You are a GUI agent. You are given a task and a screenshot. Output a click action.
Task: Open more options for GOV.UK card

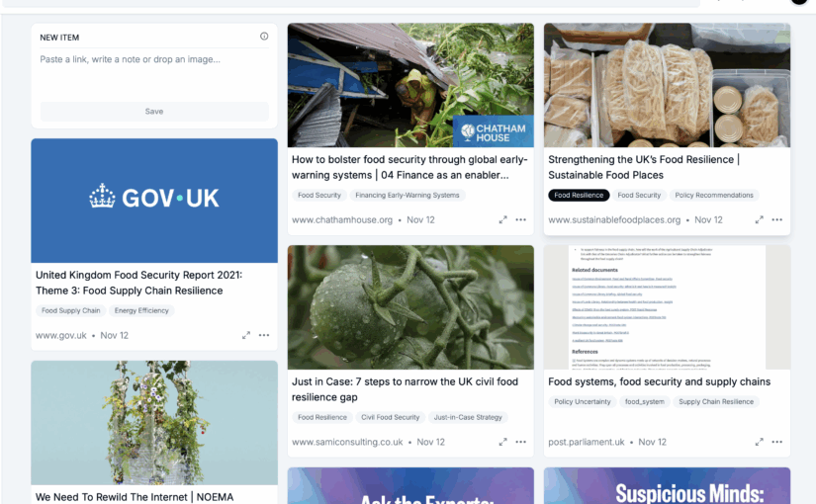(264, 335)
